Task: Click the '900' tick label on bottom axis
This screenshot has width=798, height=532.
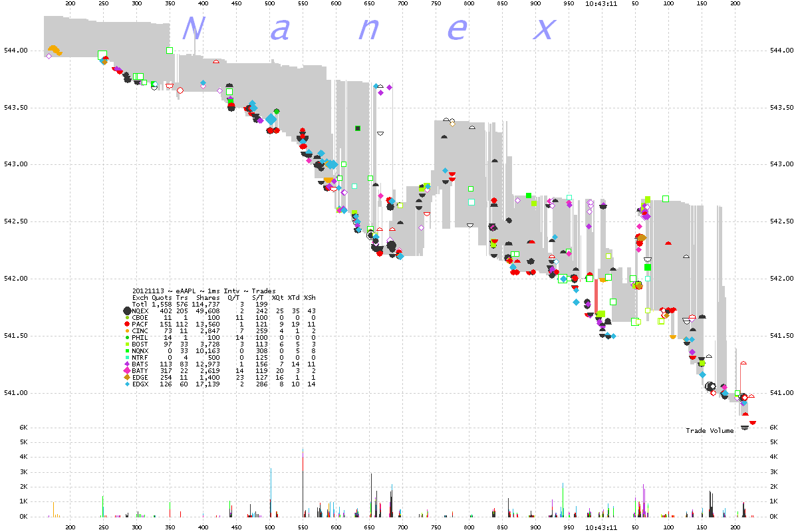Action: pyautogui.click(x=535, y=527)
